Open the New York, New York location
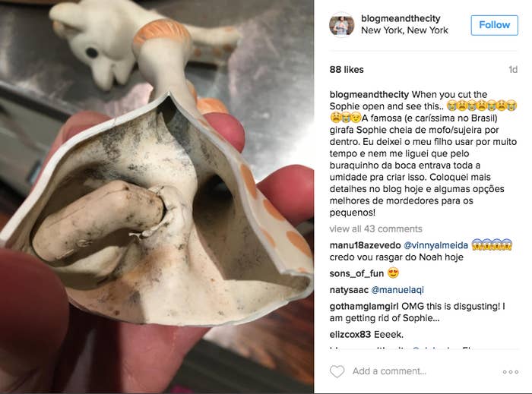Screen dimensions: 532x394 click(404, 30)
